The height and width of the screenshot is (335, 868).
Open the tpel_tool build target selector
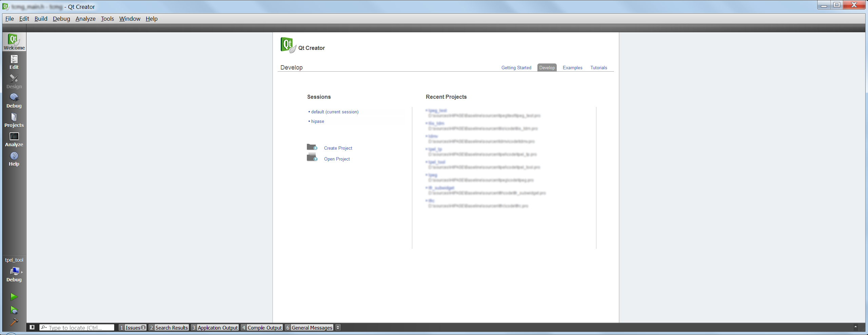click(14, 270)
